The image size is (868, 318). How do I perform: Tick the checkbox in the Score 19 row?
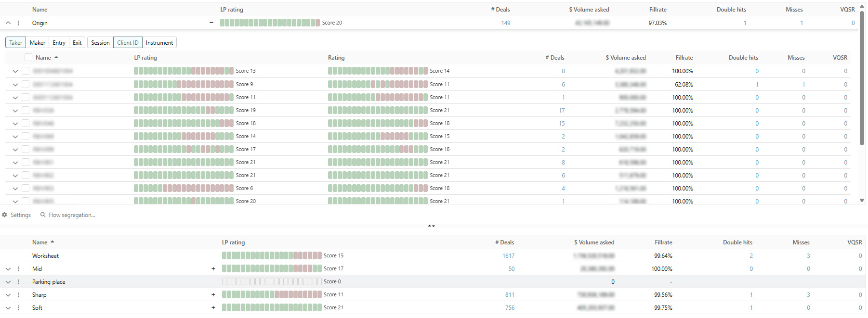tap(26, 110)
